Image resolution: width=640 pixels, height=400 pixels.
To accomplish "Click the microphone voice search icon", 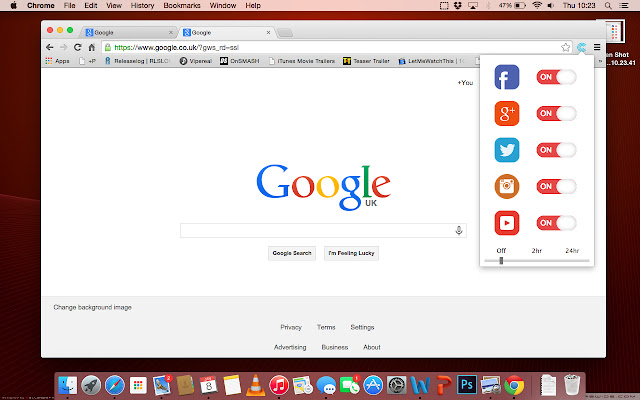I will pos(459,230).
